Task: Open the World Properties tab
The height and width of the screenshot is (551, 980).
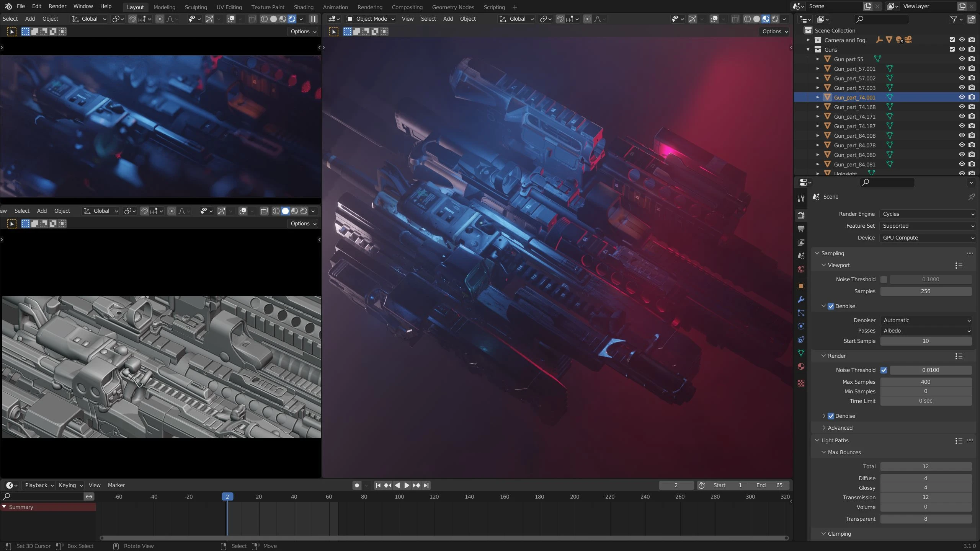Action: click(x=801, y=269)
